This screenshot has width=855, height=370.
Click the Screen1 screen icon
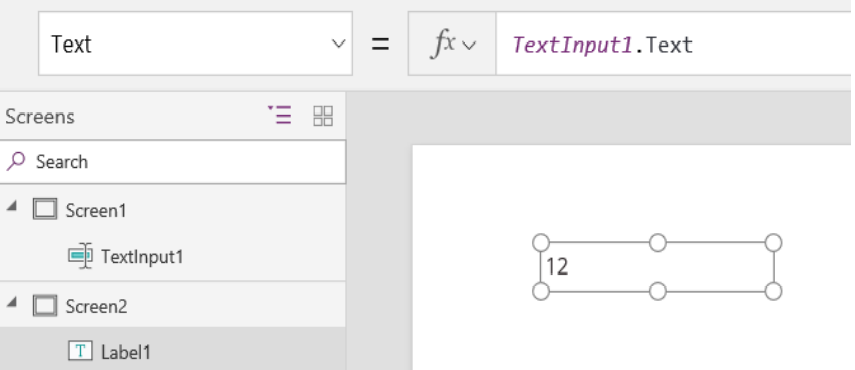click(45, 210)
